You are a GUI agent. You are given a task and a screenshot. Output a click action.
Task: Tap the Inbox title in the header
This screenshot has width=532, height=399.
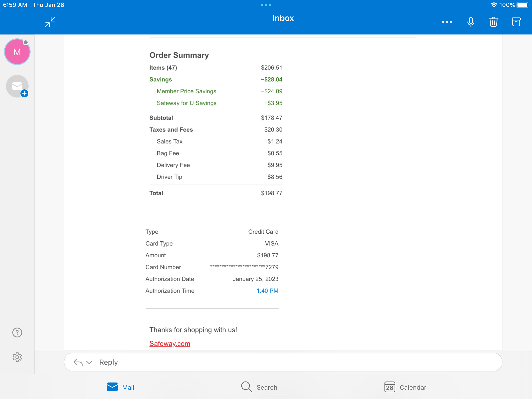coord(283,18)
